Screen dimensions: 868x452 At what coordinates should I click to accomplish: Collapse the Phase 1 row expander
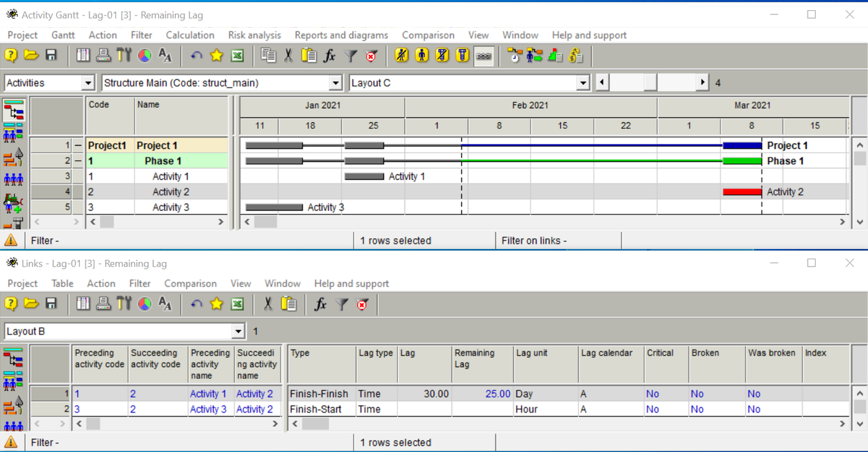[79, 161]
